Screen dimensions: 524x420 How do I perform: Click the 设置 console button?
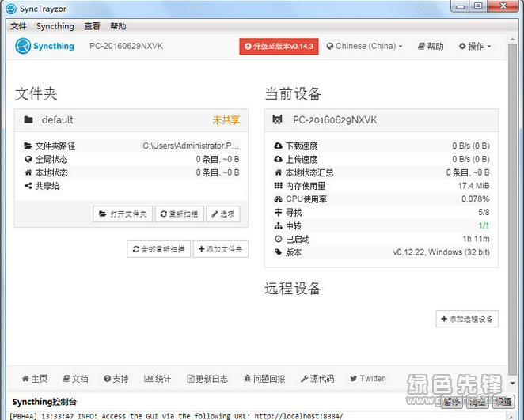(x=503, y=402)
